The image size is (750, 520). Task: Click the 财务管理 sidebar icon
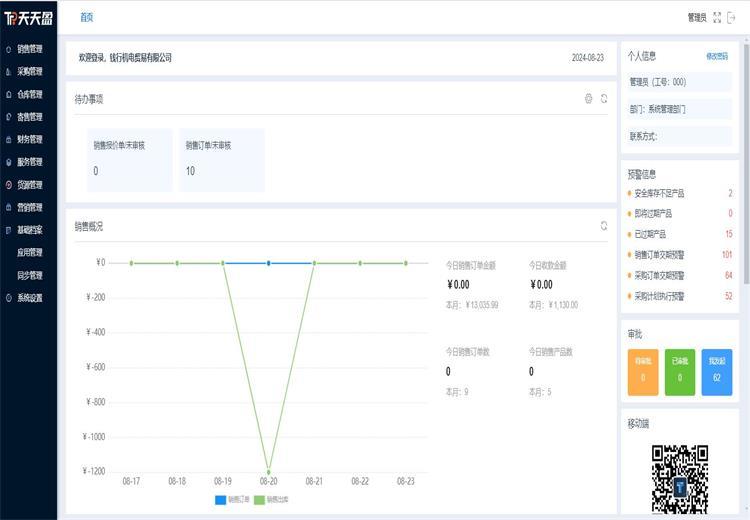click(9, 140)
